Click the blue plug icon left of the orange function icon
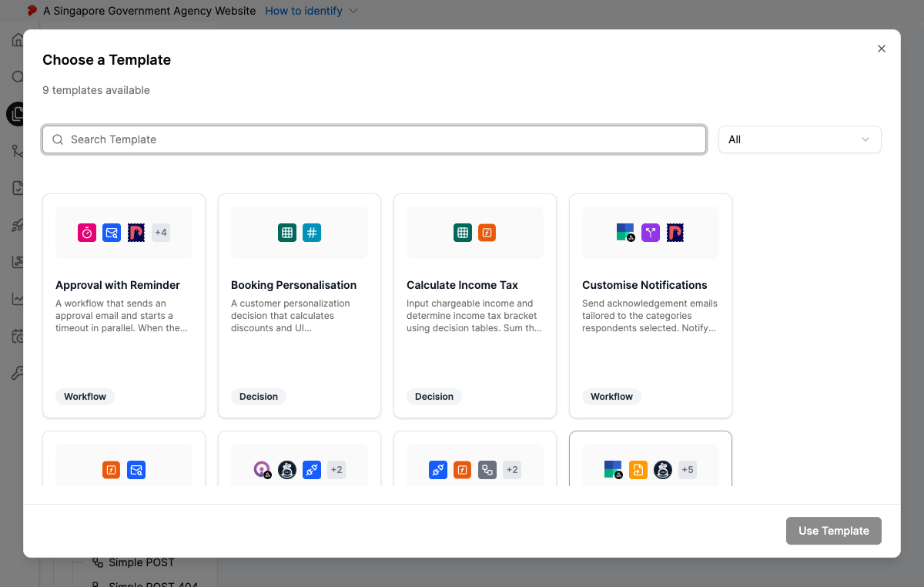The width and height of the screenshot is (924, 587). pyautogui.click(x=438, y=470)
